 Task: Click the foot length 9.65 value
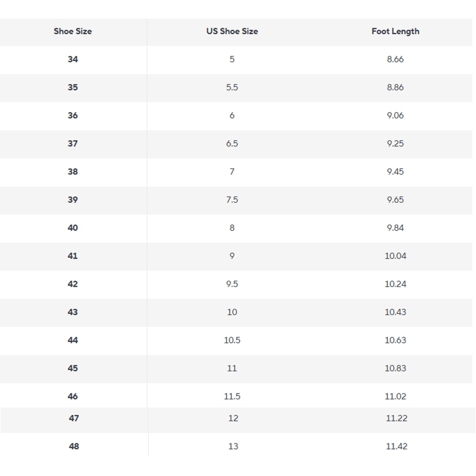(395, 199)
